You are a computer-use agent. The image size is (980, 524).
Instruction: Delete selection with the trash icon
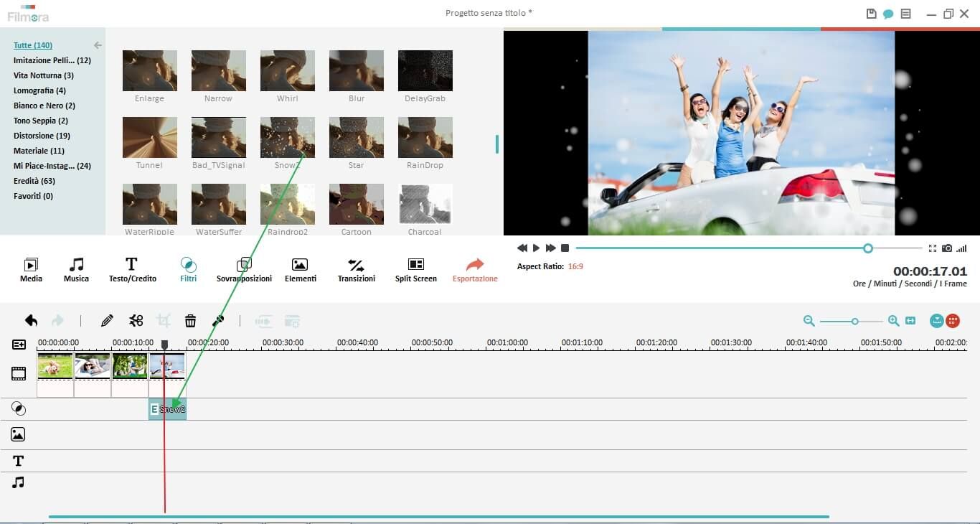190,320
